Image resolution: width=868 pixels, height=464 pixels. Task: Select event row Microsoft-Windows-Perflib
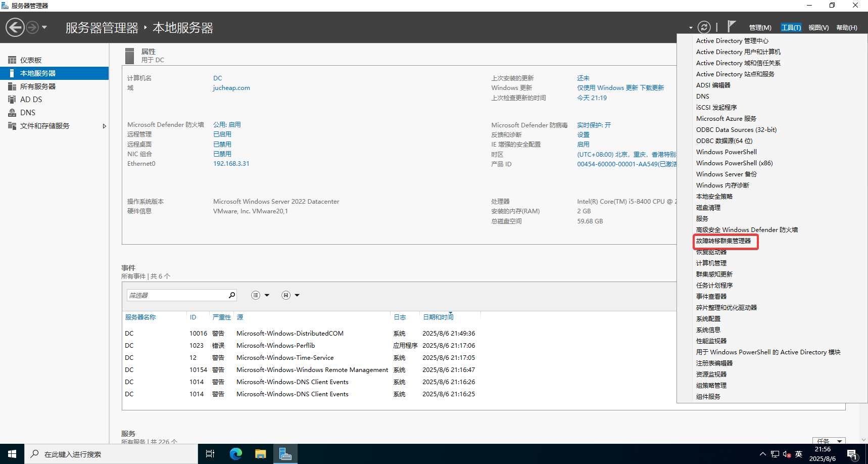300,346
